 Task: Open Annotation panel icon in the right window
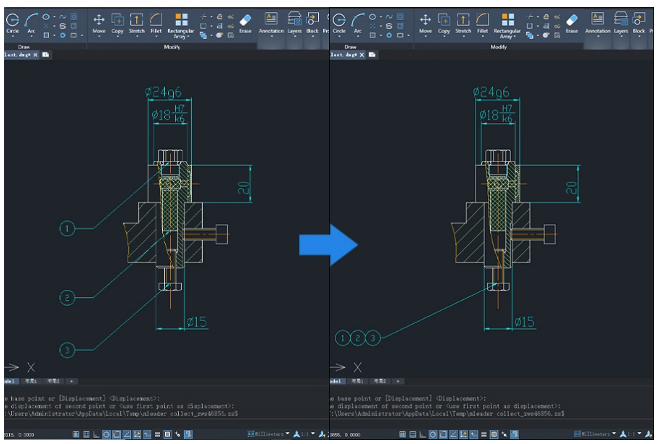click(598, 19)
